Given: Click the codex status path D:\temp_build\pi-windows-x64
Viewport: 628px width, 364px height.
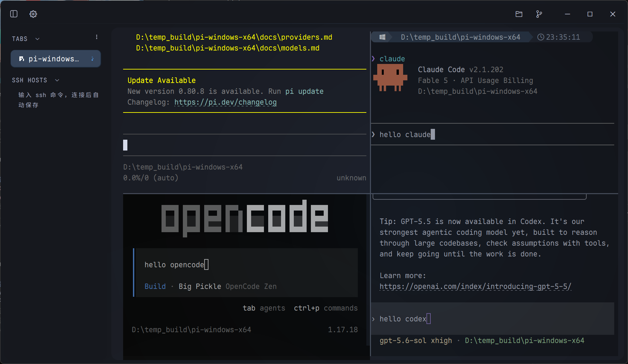Looking at the screenshot, I should tap(525, 340).
